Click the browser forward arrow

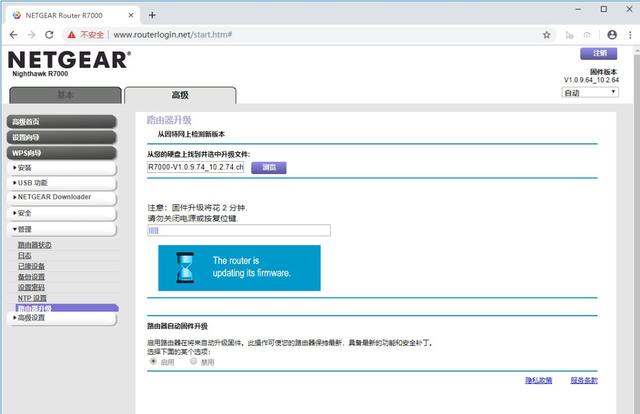(x=31, y=35)
